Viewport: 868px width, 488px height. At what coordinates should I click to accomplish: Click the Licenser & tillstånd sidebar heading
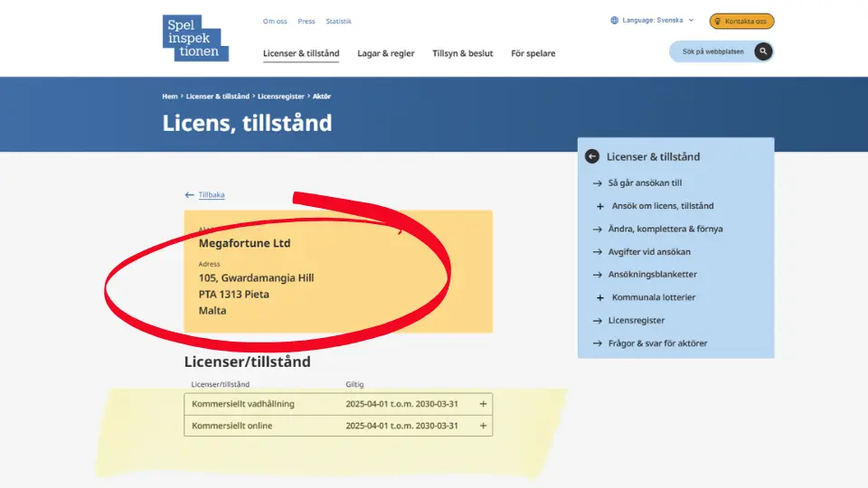click(653, 156)
